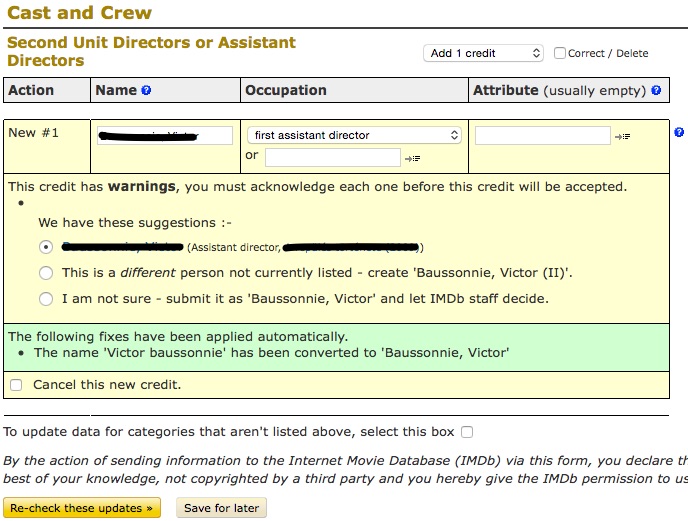Viewport: 688px width, 521px height.
Task: Click the 'Save for later' button
Action: [x=222, y=508]
